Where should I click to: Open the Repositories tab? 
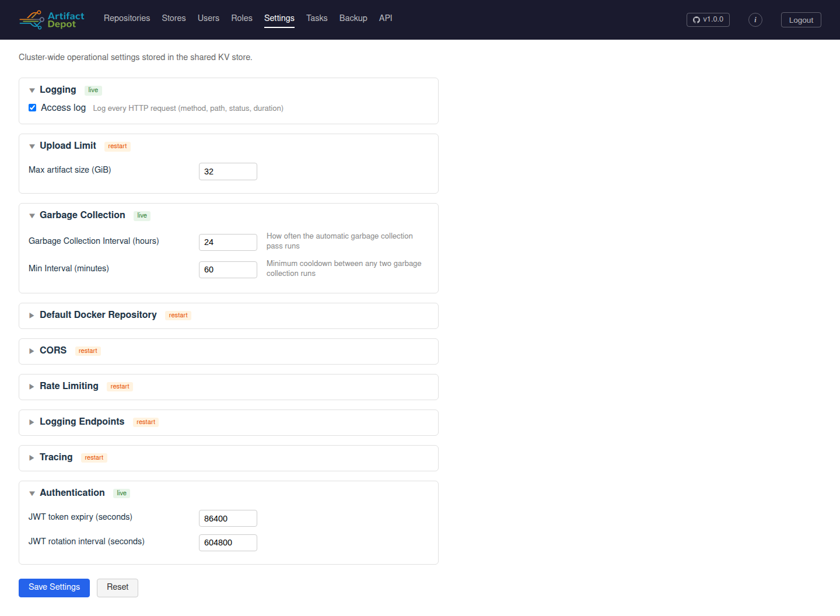(127, 18)
